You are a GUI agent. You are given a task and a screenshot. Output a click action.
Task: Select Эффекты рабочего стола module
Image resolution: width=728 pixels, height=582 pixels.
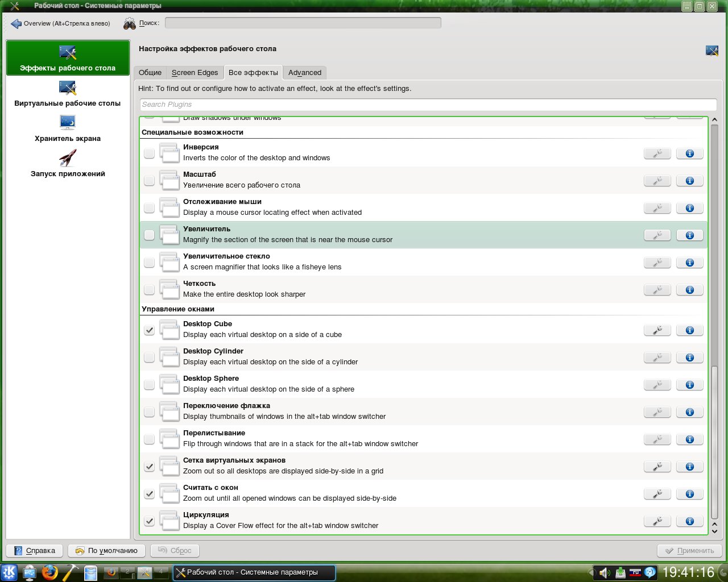point(68,58)
